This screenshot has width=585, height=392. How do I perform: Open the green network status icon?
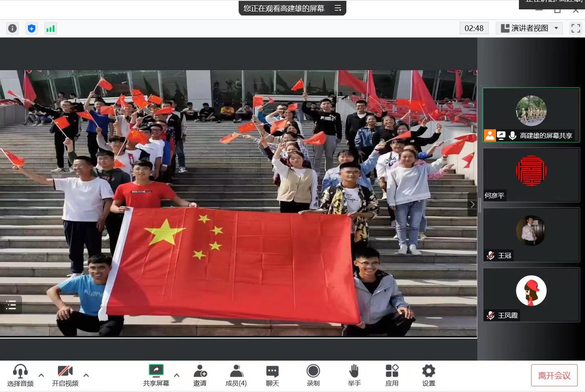[50, 28]
